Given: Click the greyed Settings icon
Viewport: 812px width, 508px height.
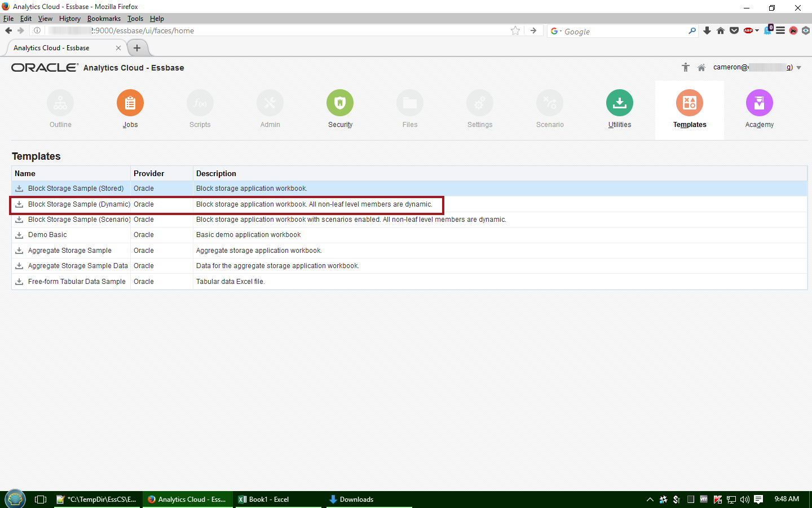Looking at the screenshot, I should pyautogui.click(x=480, y=103).
